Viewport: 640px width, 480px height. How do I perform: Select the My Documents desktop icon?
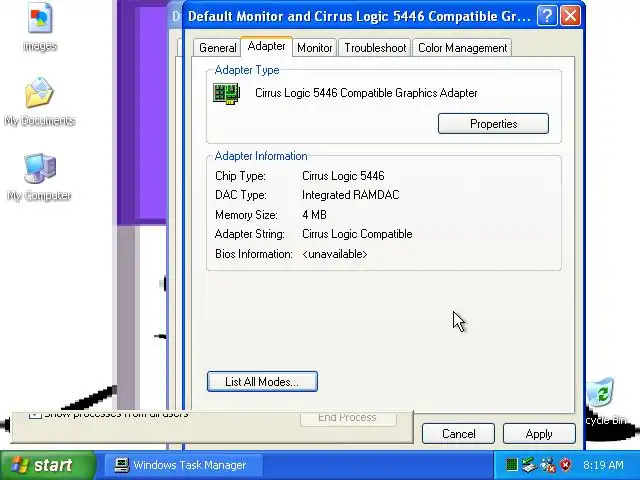pyautogui.click(x=40, y=102)
